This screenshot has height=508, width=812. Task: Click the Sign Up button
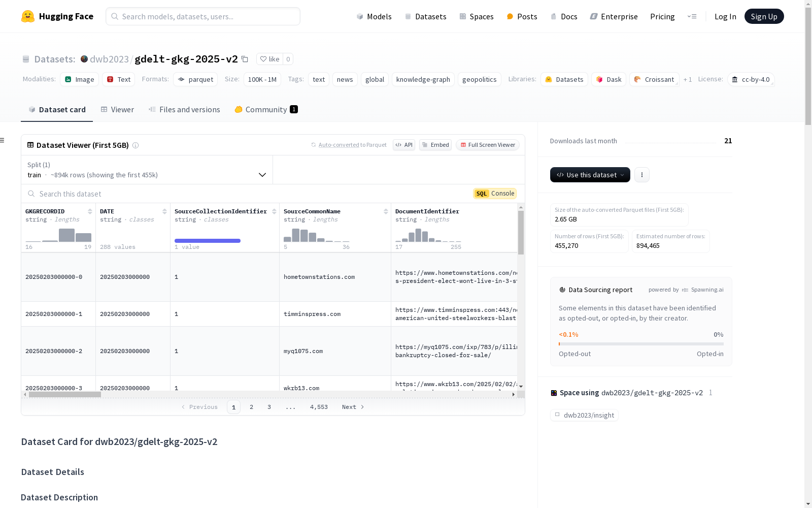point(764,16)
